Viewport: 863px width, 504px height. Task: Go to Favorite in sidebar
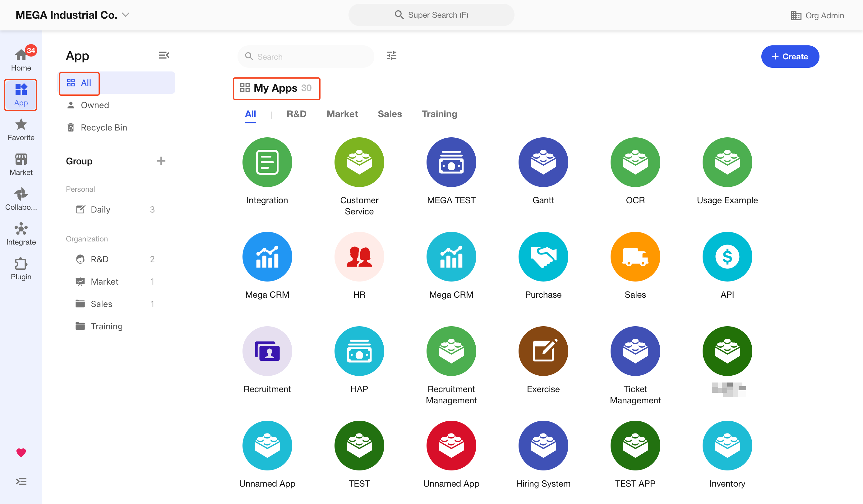(x=21, y=130)
